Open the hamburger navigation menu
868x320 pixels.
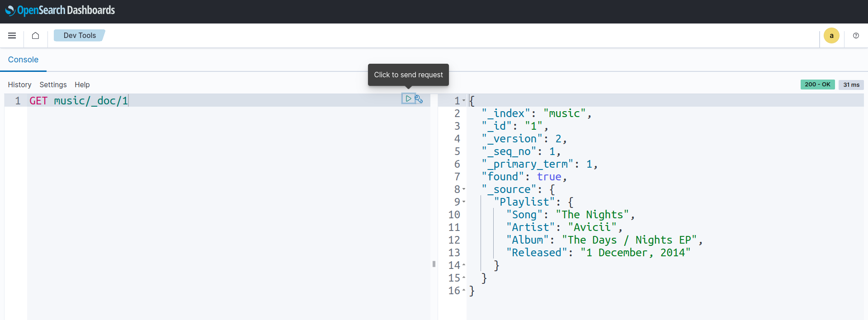[12, 36]
